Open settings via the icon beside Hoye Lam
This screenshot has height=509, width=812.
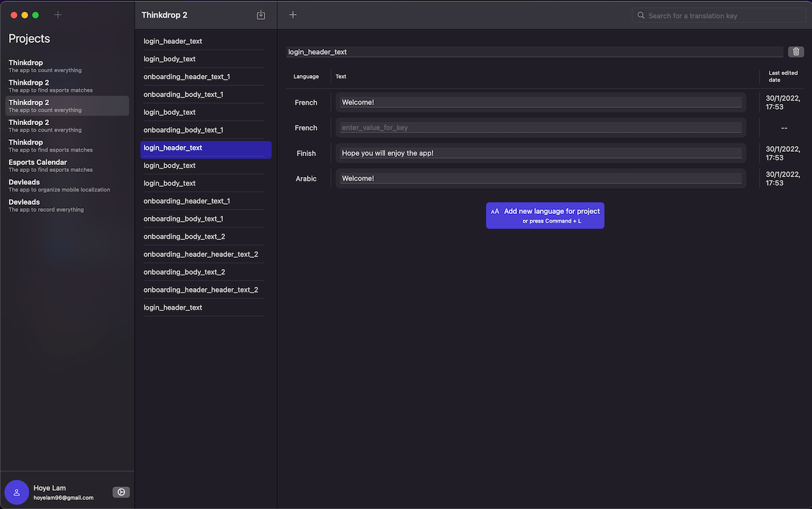pyautogui.click(x=121, y=492)
